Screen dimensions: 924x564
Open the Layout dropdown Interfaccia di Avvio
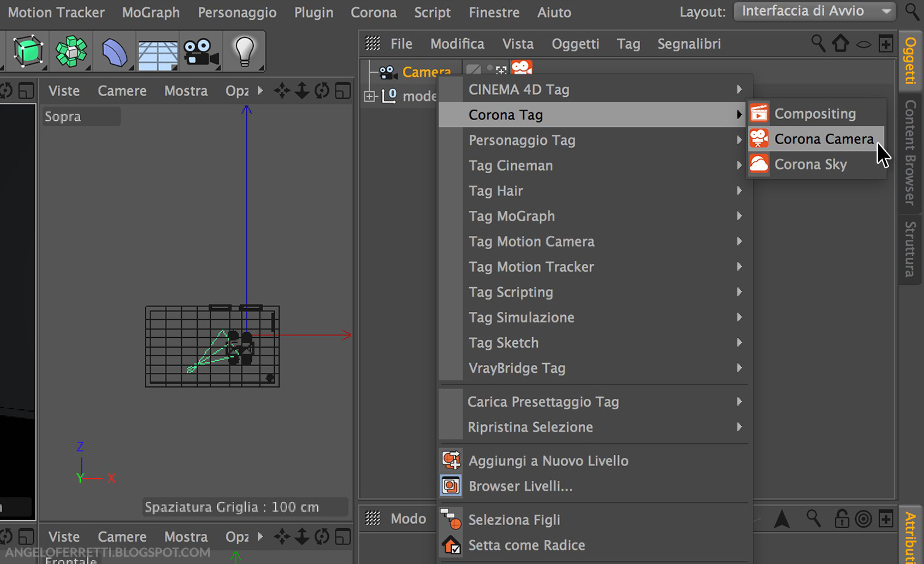coord(814,11)
